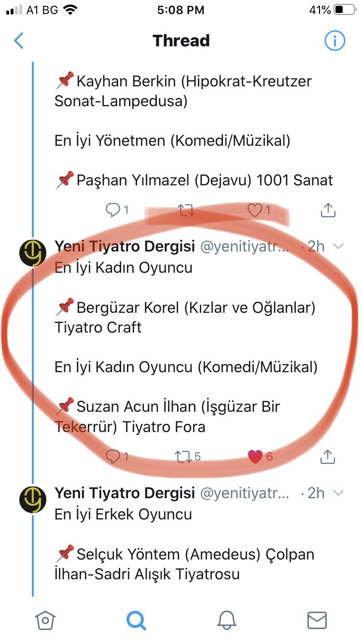This screenshot has width=362, height=644.
Task: Expand options chevron on En İyi Erkek Oyuncu tweet
Action: [x=338, y=493]
